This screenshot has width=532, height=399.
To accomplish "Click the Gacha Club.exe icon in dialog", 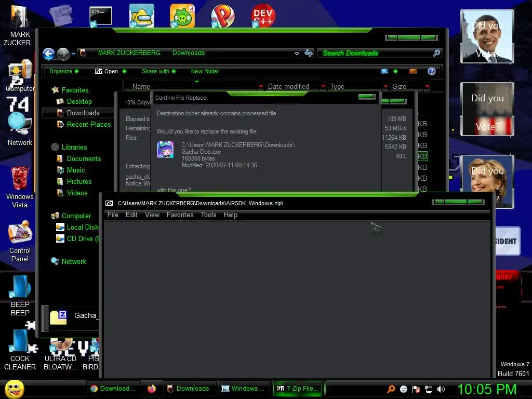I will (x=165, y=150).
